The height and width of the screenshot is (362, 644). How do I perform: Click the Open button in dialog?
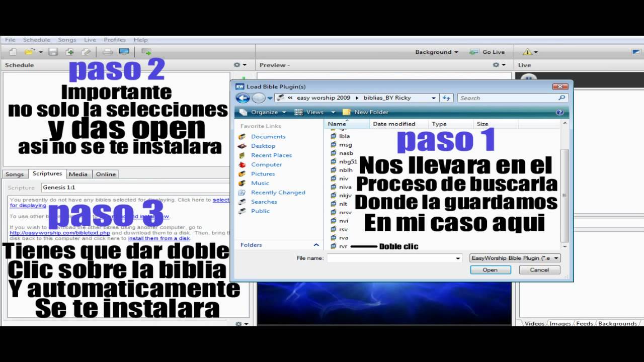point(490,270)
